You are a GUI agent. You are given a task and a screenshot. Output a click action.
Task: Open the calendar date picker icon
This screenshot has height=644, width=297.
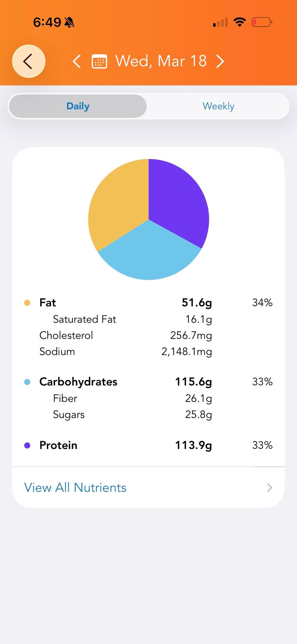click(x=99, y=61)
